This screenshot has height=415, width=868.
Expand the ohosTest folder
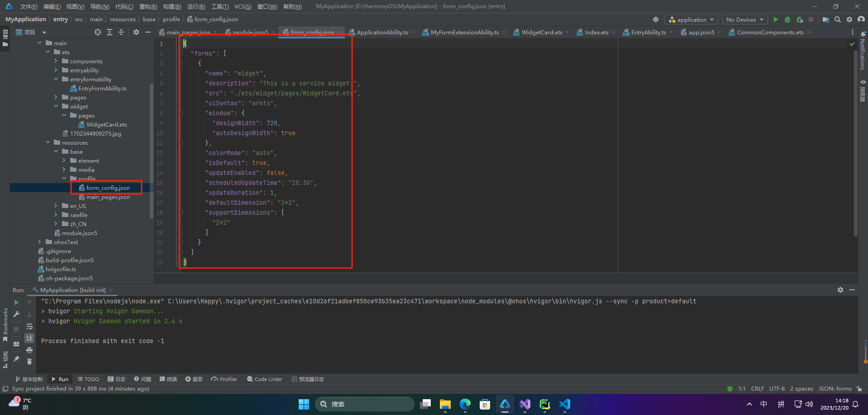tap(40, 242)
